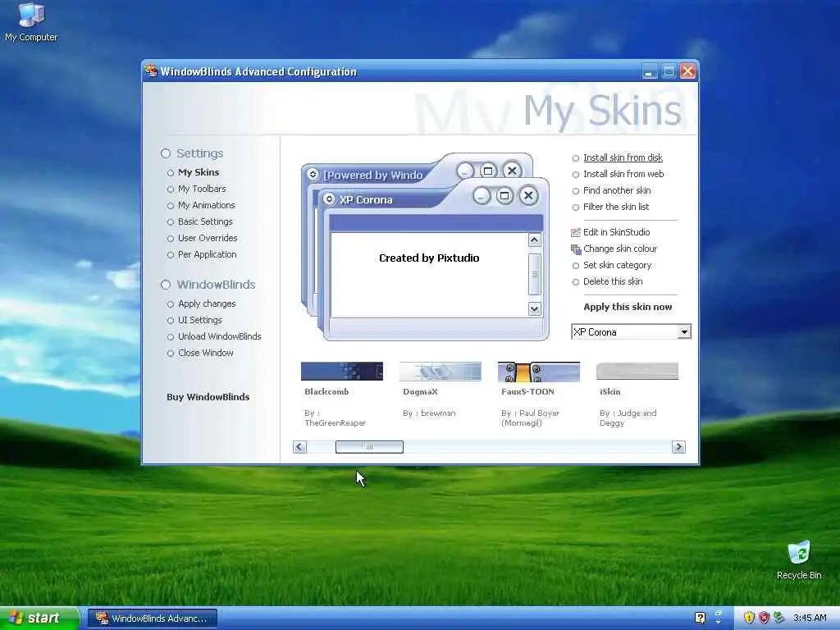The image size is (840, 630).
Task: Click Apply this skin now
Action: pyautogui.click(x=628, y=307)
